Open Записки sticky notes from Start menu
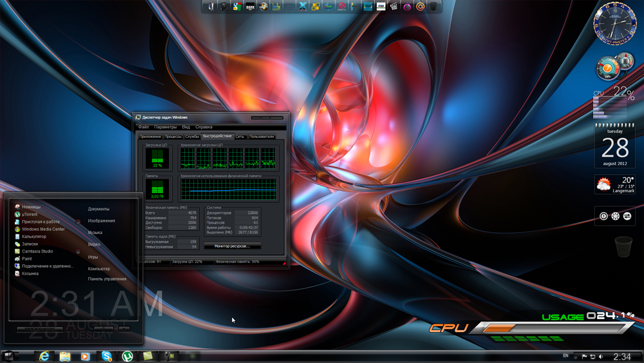Screen dimensions: 644x363 coord(26,244)
